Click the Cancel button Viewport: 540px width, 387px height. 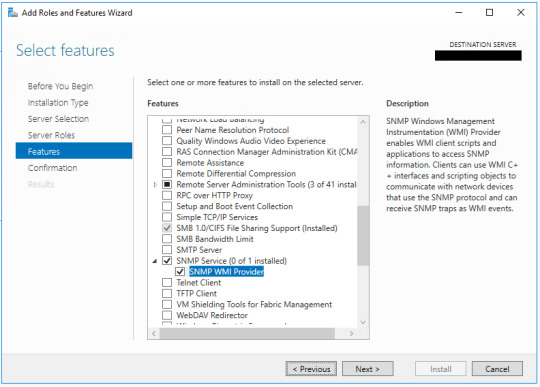(x=497, y=369)
